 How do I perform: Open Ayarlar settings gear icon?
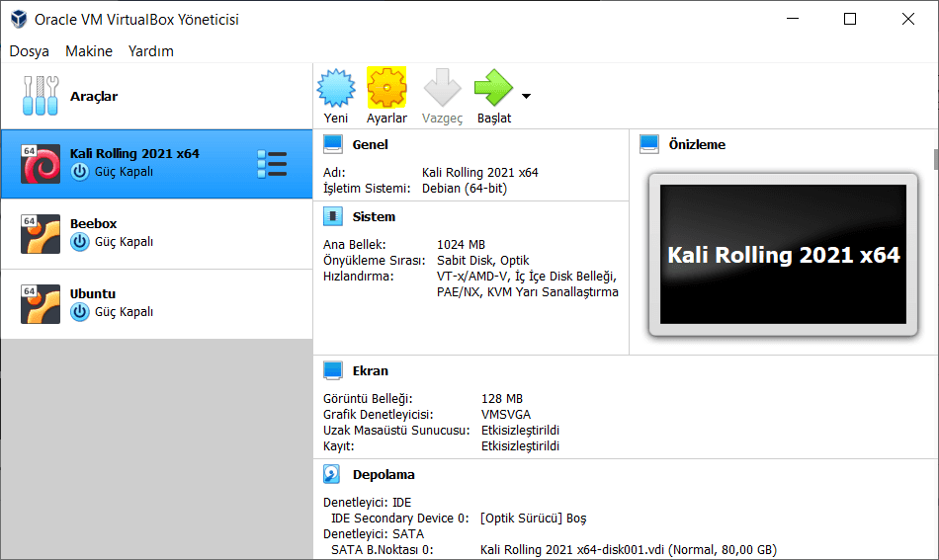pyautogui.click(x=386, y=89)
